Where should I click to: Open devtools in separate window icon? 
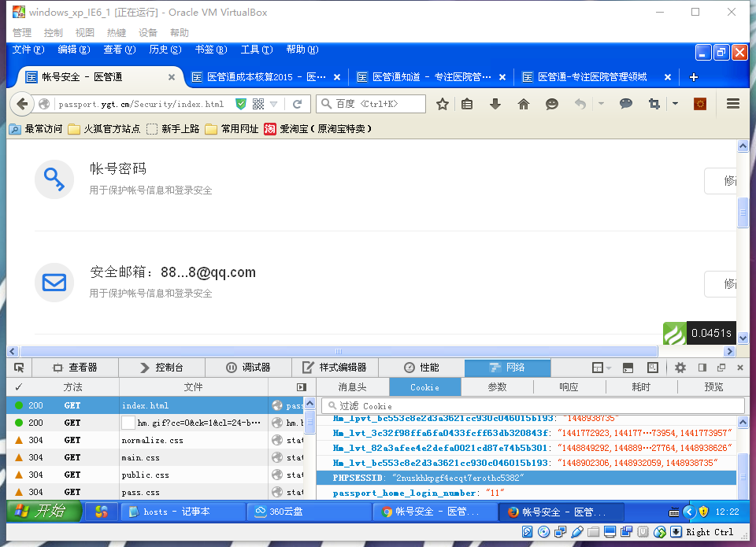coord(721,368)
